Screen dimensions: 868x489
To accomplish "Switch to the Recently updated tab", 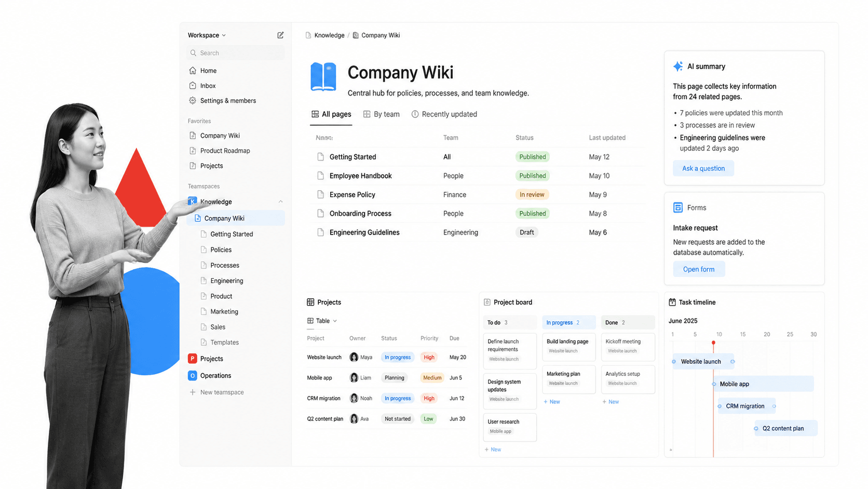I will click(x=444, y=114).
